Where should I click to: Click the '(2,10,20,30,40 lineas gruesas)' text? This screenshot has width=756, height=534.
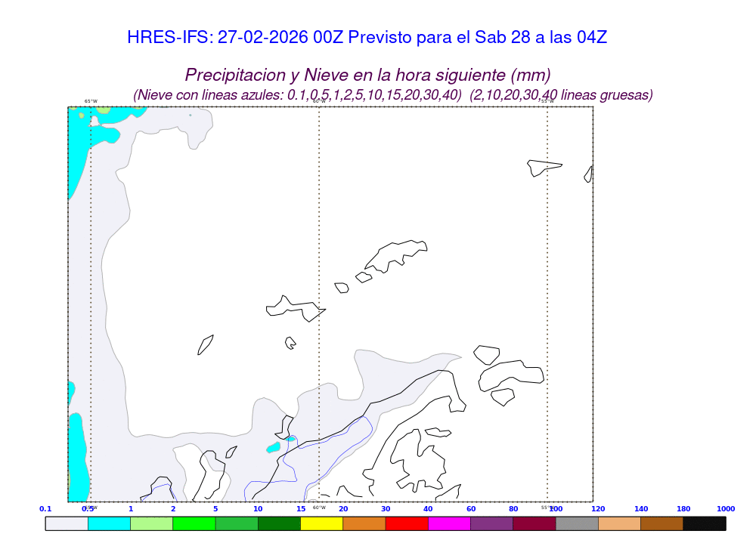click(x=561, y=95)
